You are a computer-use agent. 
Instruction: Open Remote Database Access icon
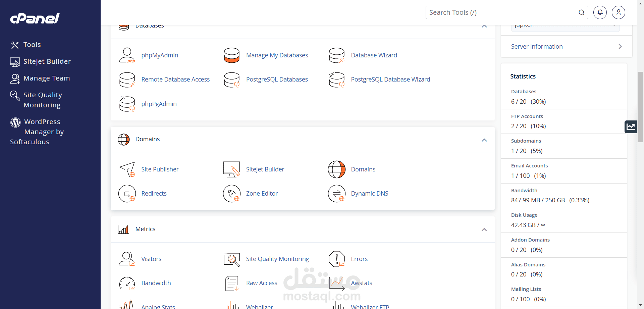[x=127, y=80]
